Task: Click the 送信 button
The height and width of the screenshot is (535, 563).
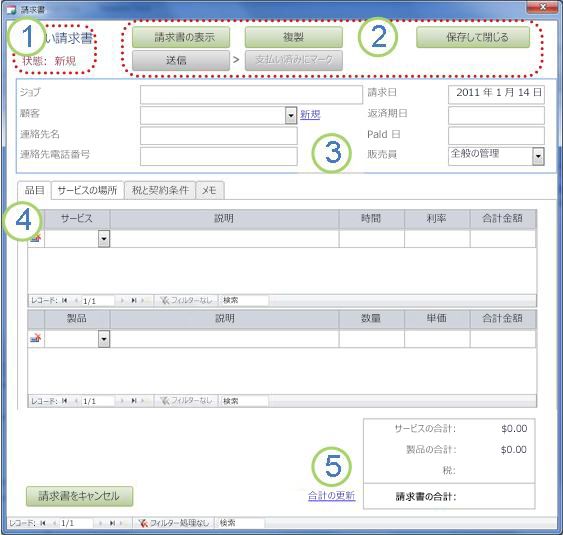Action: [181, 60]
